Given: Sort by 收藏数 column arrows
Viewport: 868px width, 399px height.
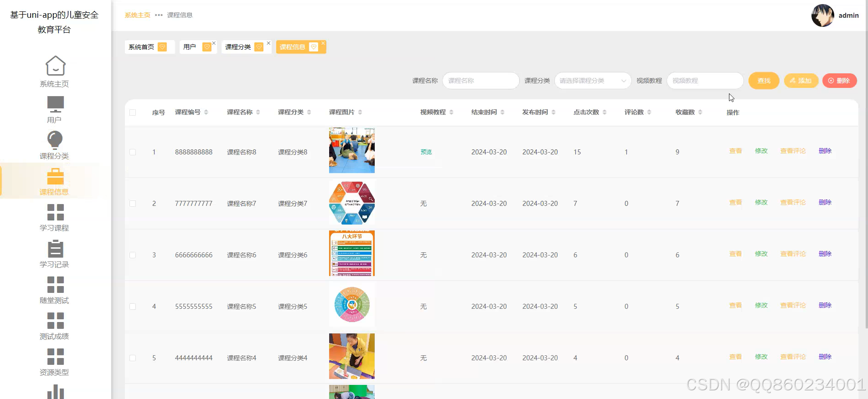Looking at the screenshot, I should point(700,112).
